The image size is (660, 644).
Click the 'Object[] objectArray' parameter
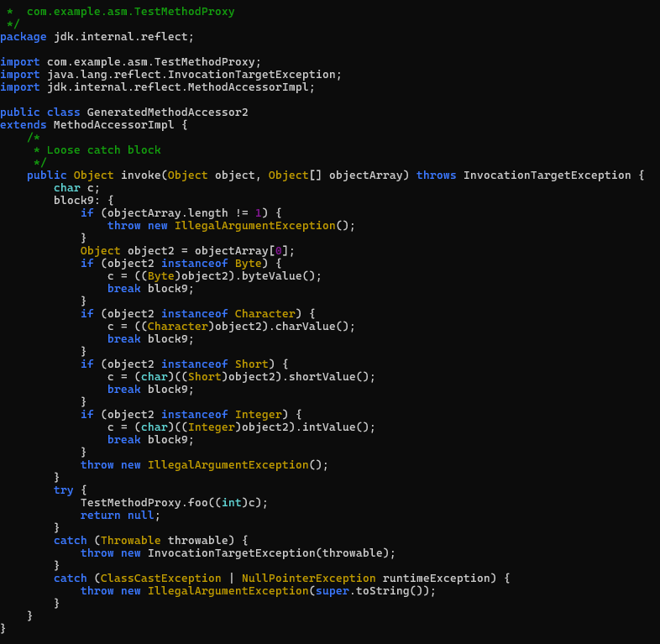point(338,175)
